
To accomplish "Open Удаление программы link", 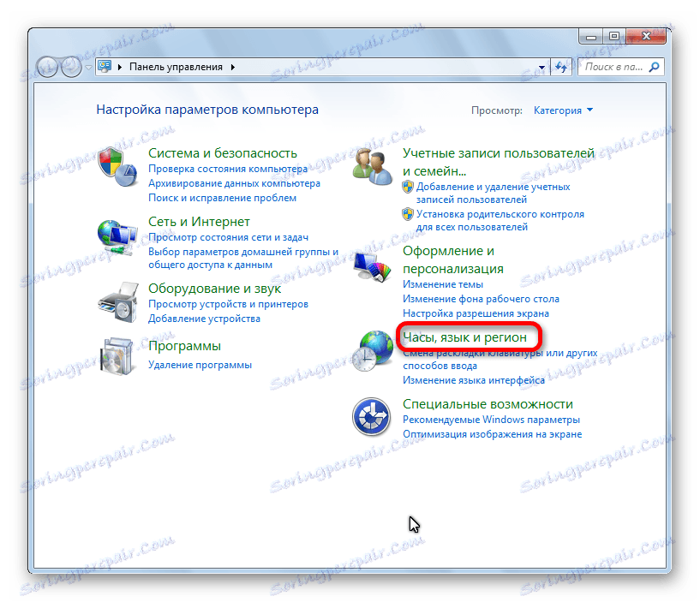I will [200, 365].
